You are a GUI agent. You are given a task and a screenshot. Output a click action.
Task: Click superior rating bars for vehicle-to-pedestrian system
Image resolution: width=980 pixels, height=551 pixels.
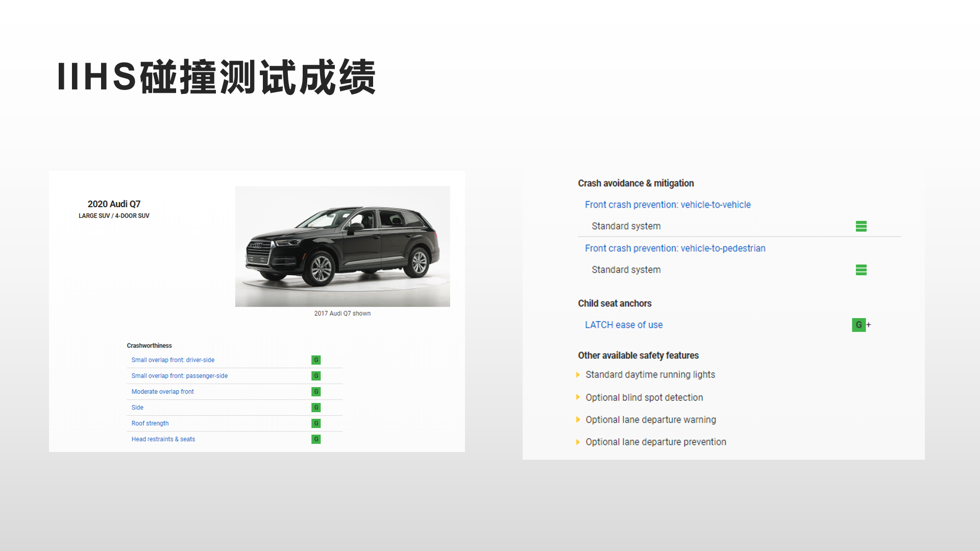click(861, 270)
